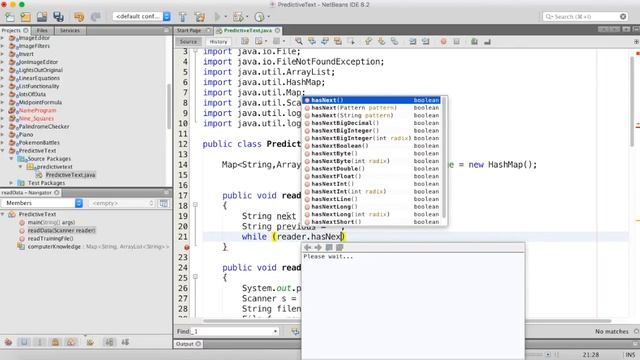The image size is (640, 360).
Task: Open the Find field history dropdown
Action: (276, 331)
